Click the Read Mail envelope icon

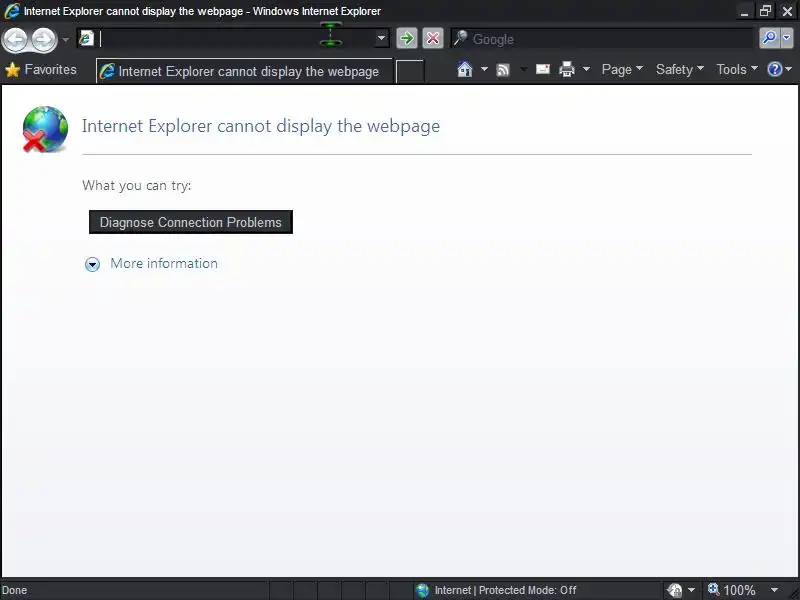(x=543, y=69)
